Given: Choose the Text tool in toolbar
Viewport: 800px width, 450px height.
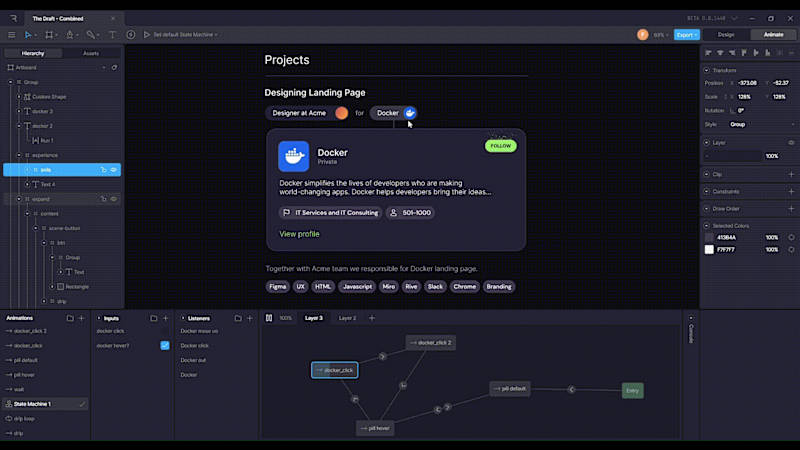Looking at the screenshot, I should (x=112, y=35).
